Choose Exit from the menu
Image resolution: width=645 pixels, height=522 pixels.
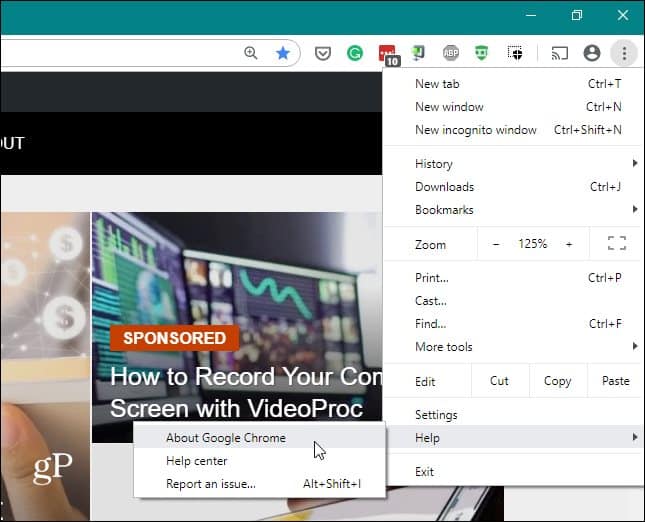pos(514,471)
